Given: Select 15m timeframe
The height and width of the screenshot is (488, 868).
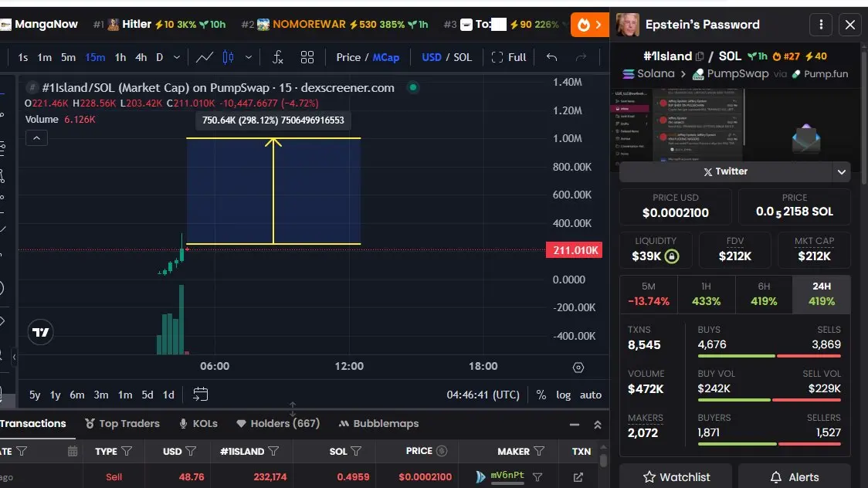Looking at the screenshot, I should [x=95, y=57].
